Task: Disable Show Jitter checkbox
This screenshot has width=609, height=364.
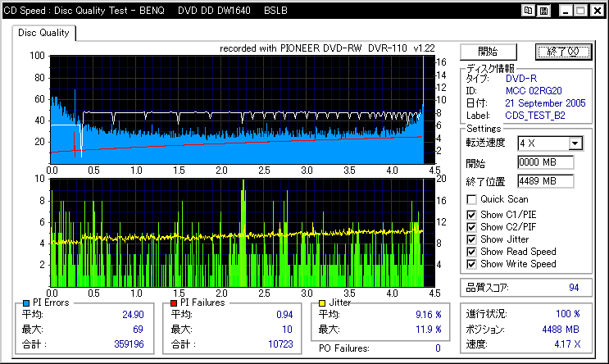Action: point(471,239)
